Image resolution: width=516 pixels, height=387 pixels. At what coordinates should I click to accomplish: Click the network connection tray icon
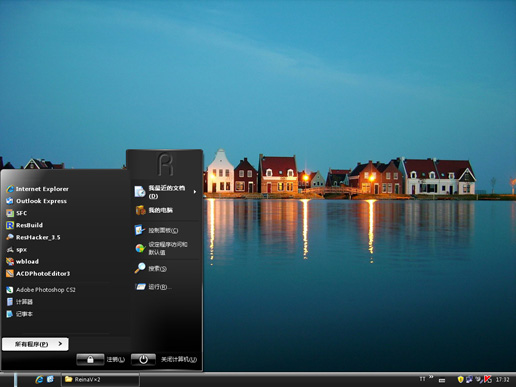tap(470, 379)
